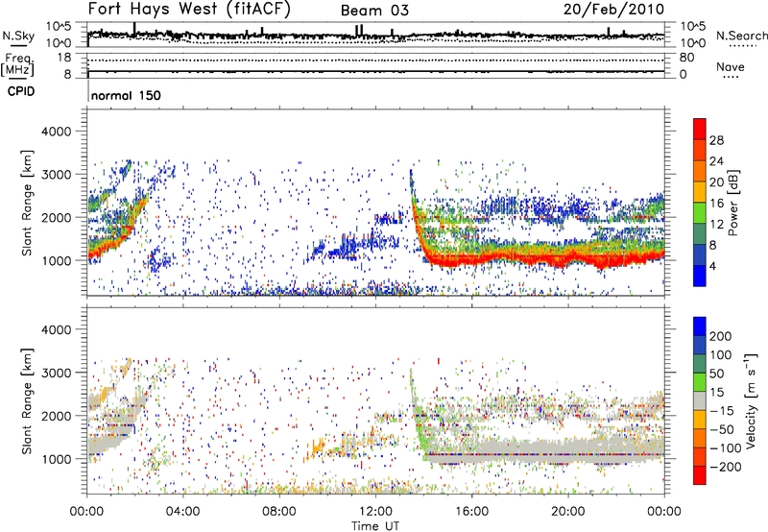Click the '1000' tick of the velocity panel
The height and width of the screenshot is (532, 768).
56,459
